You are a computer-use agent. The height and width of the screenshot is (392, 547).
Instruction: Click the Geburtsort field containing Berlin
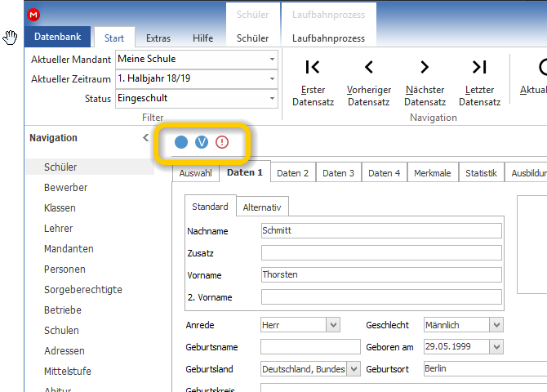485,368
